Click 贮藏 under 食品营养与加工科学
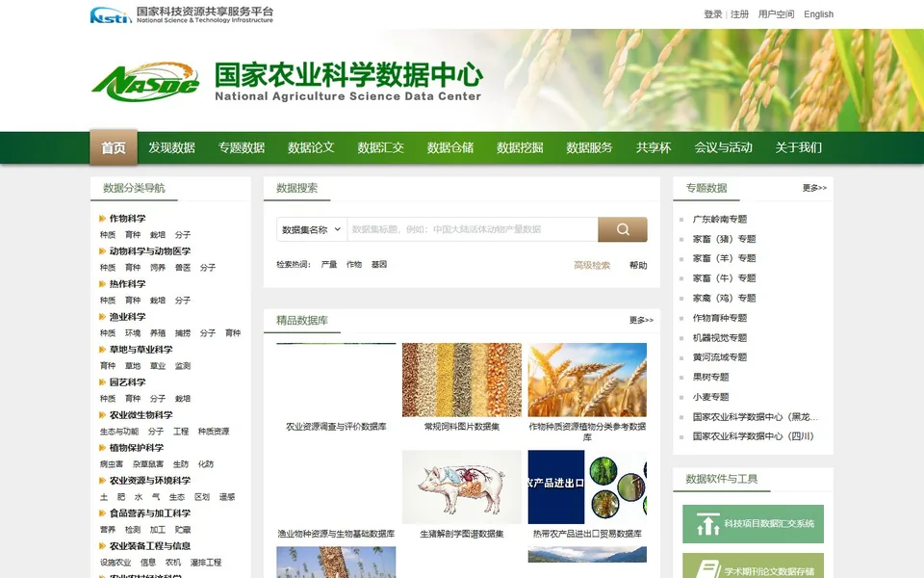 (183, 530)
